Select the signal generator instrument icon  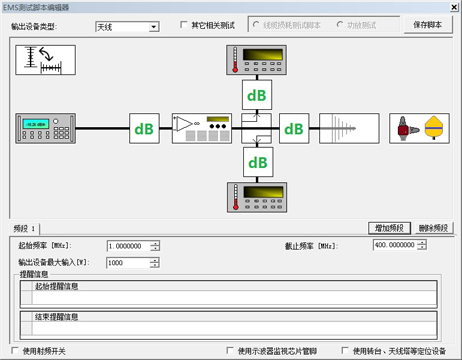tap(46, 129)
